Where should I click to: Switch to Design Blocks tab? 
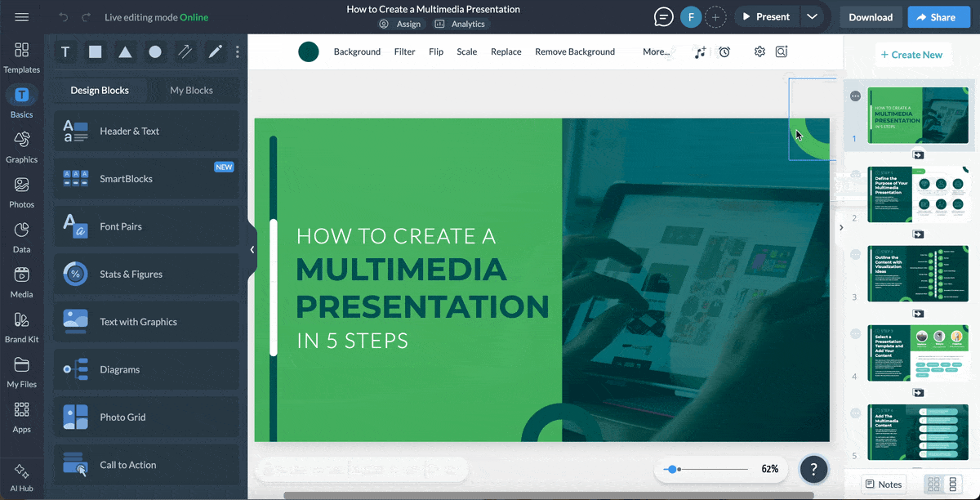pyautogui.click(x=100, y=90)
